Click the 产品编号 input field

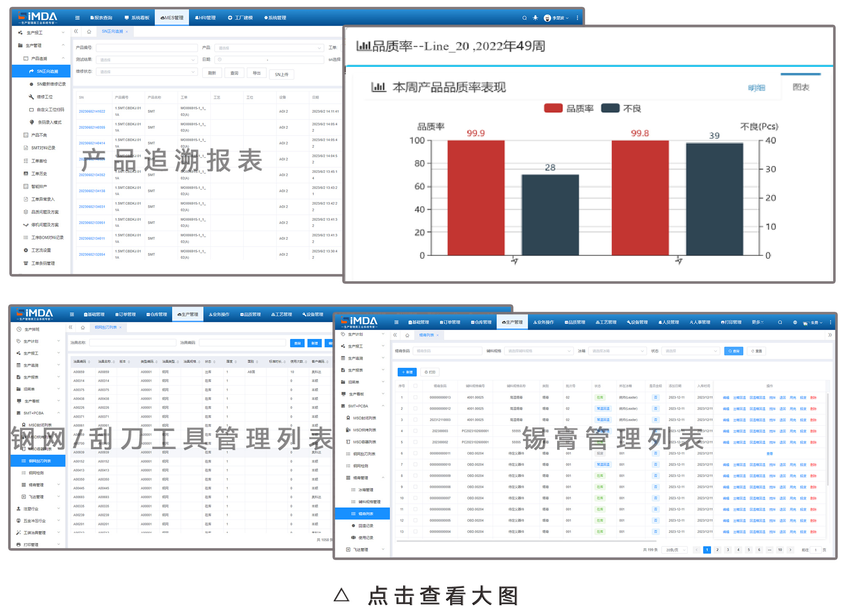tap(146, 48)
